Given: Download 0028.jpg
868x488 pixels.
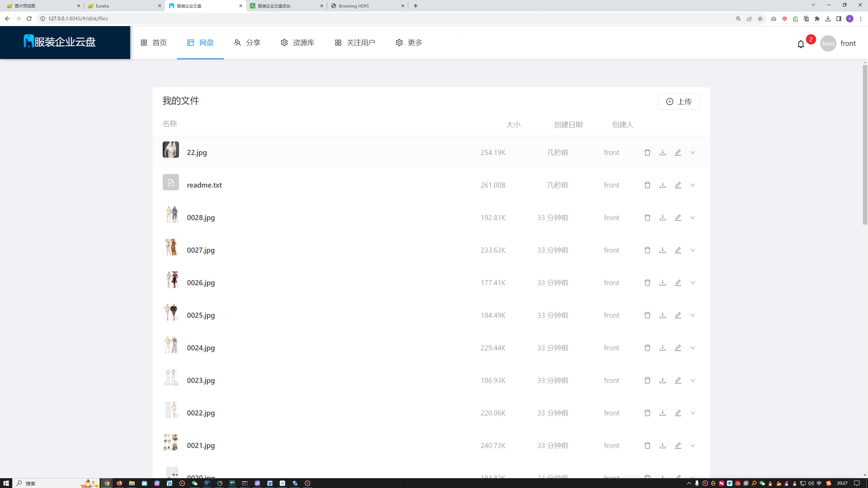Looking at the screenshot, I should tap(663, 218).
